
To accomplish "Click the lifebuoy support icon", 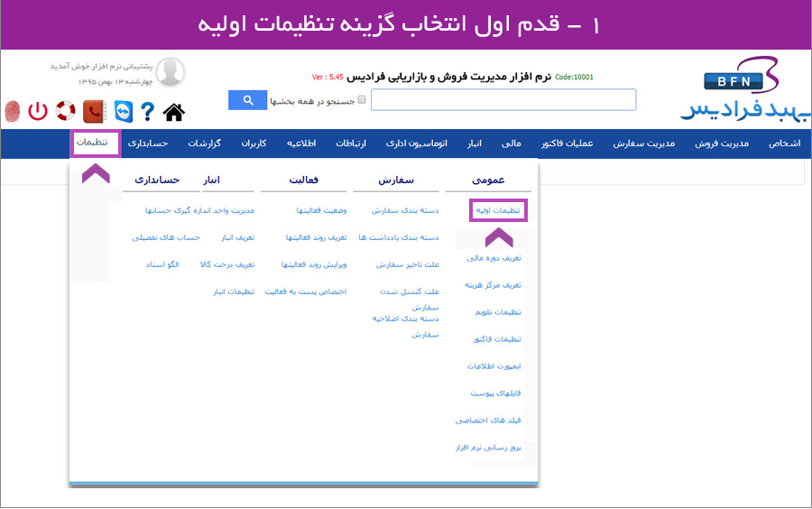I will tap(66, 112).
